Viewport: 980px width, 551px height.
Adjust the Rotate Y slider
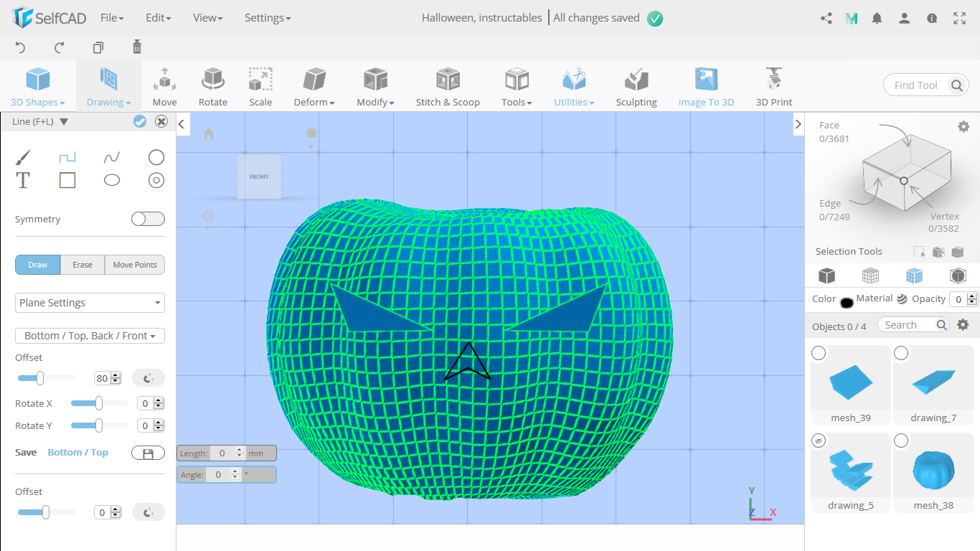click(99, 425)
